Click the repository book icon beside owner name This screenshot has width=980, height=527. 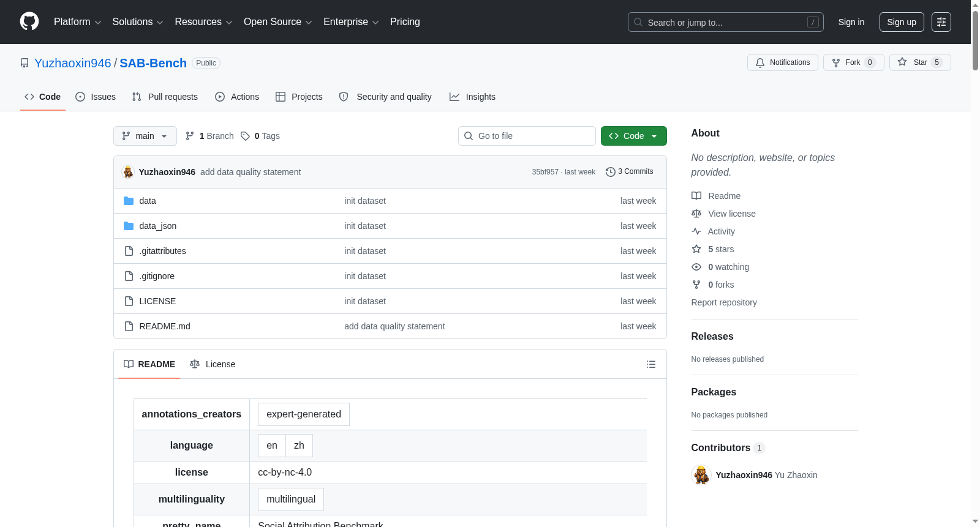pyautogui.click(x=24, y=63)
